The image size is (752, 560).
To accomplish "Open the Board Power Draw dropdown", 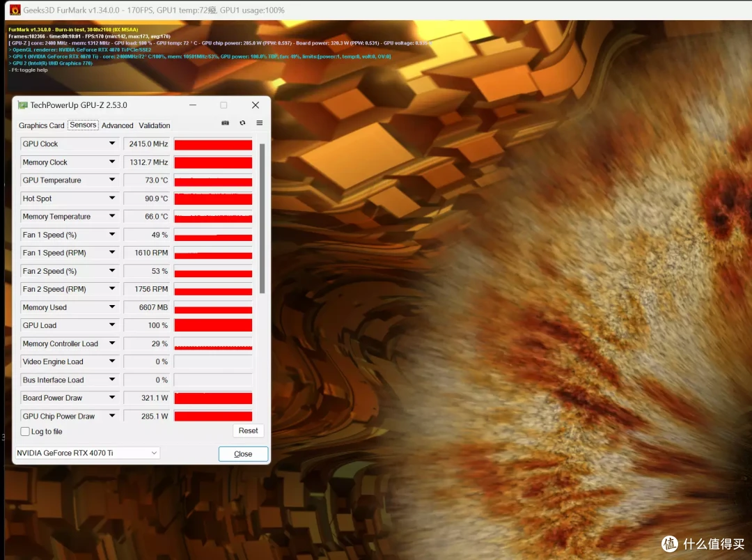I will click(x=112, y=398).
